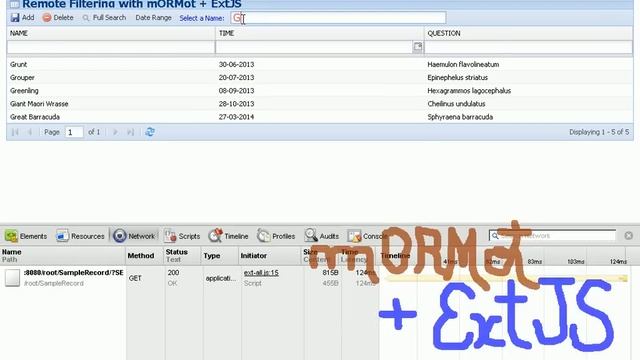Image resolution: width=640 pixels, height=360 pixels.
Task: Click the 200 OK status cell
Action: coord(173,278)
